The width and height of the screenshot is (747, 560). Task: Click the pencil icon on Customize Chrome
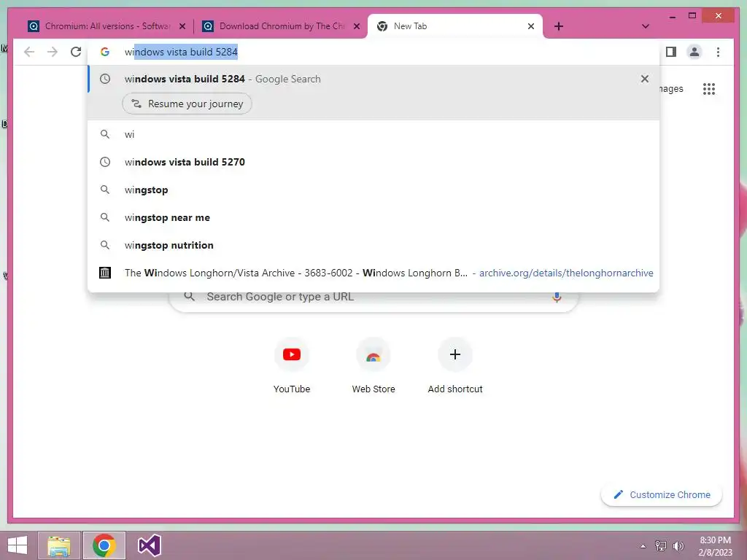coord(619,495)
